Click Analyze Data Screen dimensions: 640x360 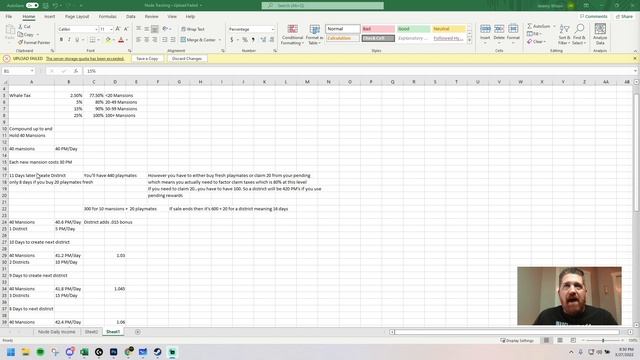pos(600,35)
